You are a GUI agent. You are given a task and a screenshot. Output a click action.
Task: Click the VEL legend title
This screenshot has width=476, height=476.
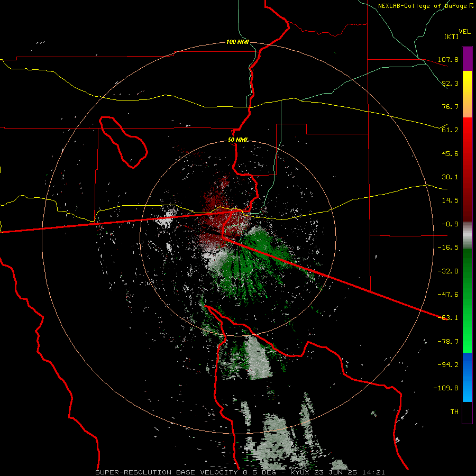(464, 32)
